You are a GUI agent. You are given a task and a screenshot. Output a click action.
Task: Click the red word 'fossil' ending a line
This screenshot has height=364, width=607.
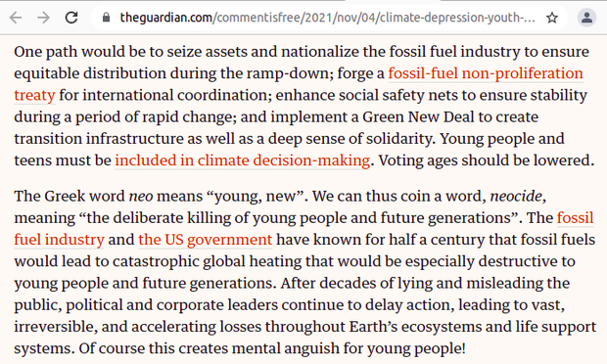click(575, 218)
